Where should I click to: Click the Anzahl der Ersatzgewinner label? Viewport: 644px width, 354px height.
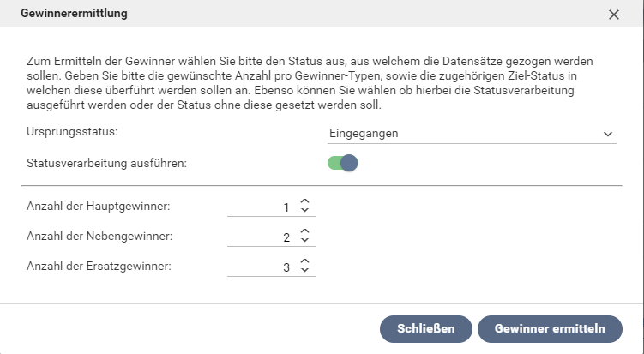(99, 266)
